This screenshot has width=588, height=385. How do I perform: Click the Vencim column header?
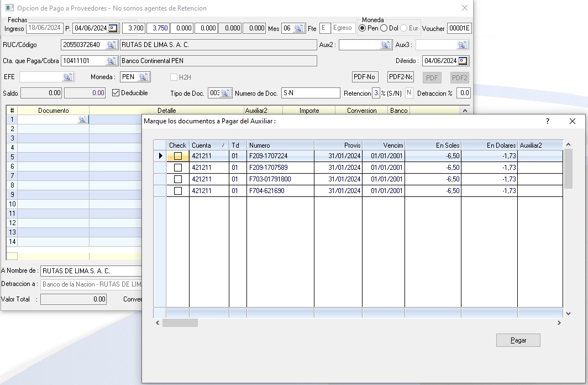[x=384, y=145]
